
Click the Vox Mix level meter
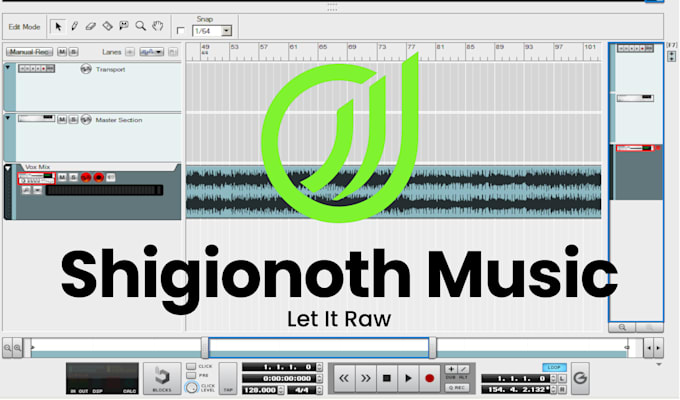tap(105, 190)
